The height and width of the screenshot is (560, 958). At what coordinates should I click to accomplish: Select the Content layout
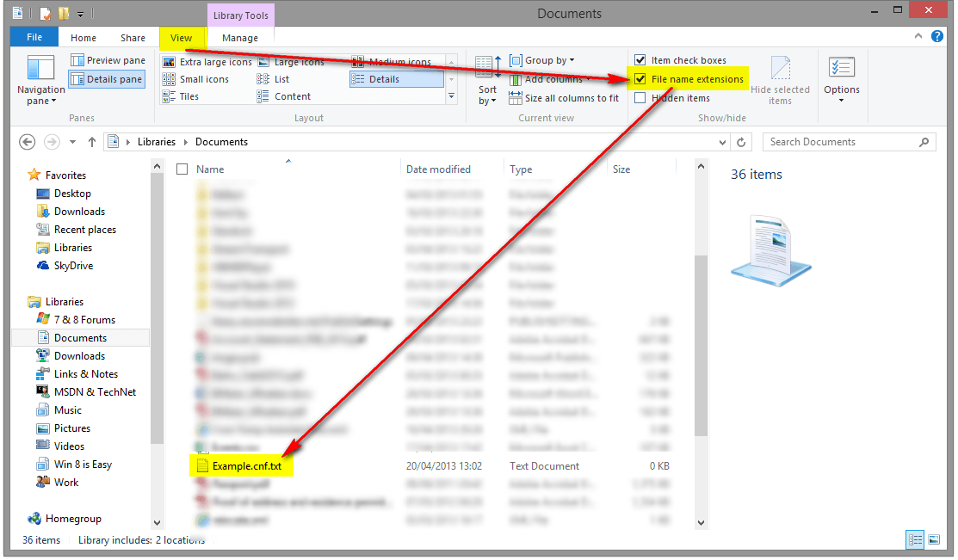pos(296,95)
